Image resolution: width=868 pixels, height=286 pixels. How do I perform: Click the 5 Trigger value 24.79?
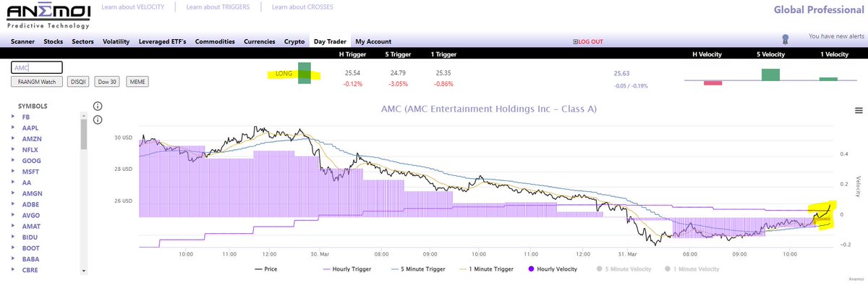398,73
